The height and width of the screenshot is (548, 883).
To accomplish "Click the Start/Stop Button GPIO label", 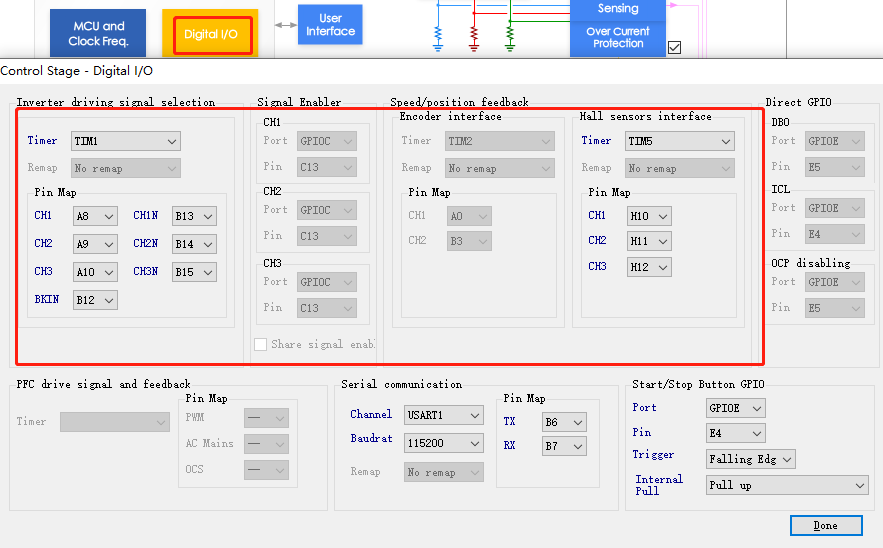I will (698, 384).
